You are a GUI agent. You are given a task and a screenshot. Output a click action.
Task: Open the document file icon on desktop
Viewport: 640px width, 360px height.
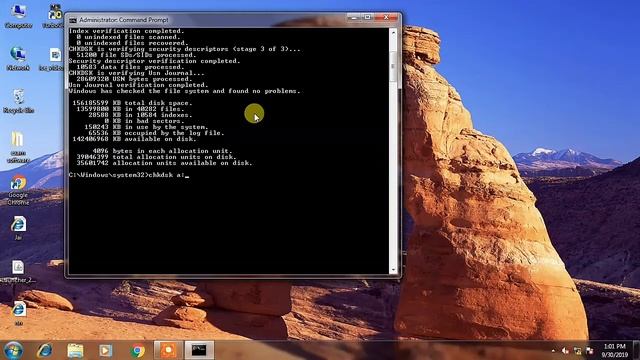pyautogui.click(x=18, y=271)
